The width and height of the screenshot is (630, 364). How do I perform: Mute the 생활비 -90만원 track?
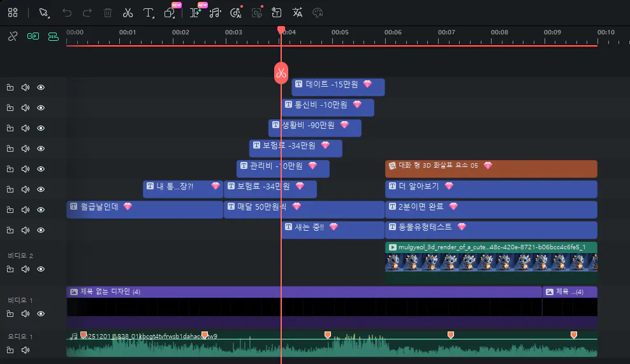click(x=26, y=128)
